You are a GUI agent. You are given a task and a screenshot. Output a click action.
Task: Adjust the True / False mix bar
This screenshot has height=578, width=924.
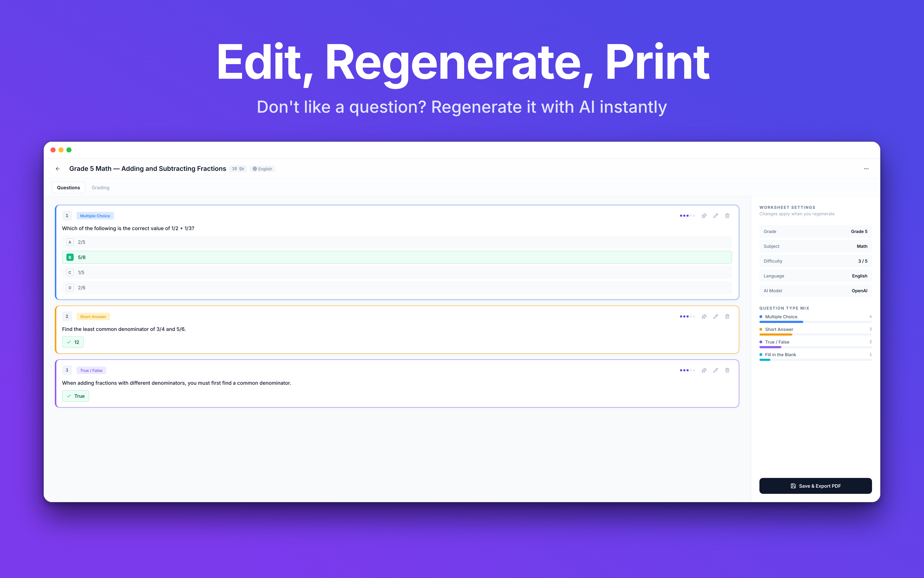(x=815, y=347)
